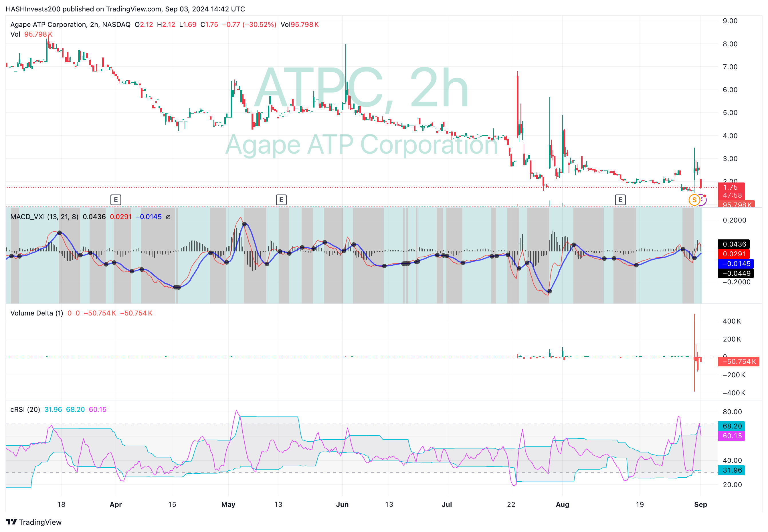Click the 19 date label on the time axis

point(640,505)
